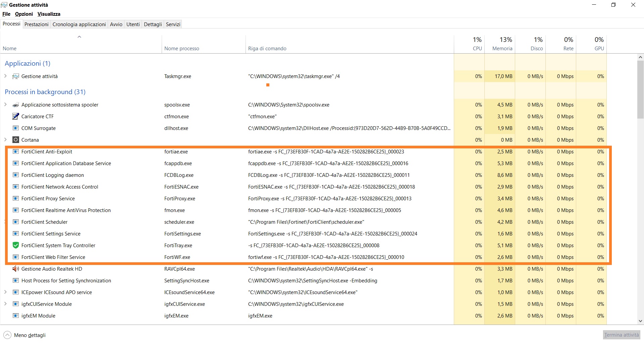Click the FortiClient Anti-Exploit process icon
The image size is (644, 345).
[x=15, y=152]
